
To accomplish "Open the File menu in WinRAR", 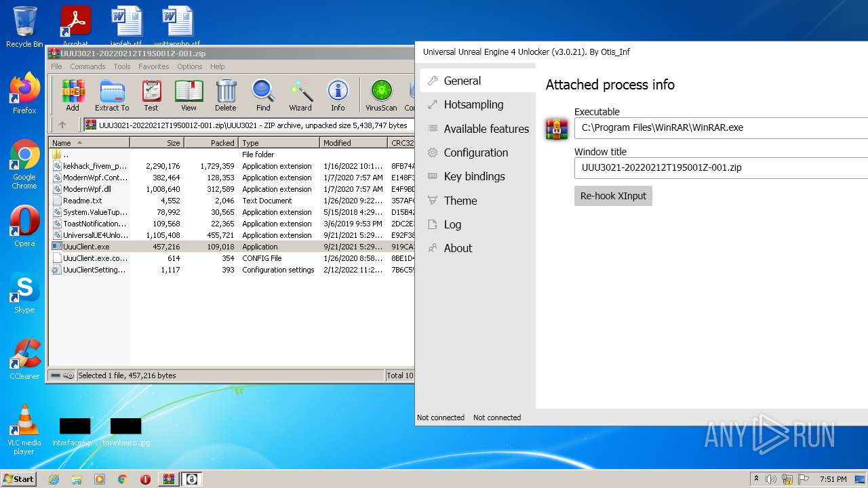I will tap(56, 66).
